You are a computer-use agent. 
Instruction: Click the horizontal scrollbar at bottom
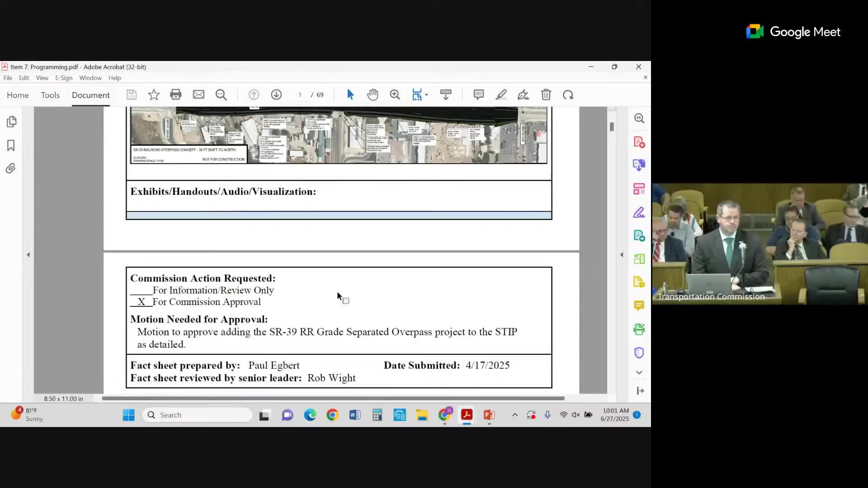click(x=333, y=398)
